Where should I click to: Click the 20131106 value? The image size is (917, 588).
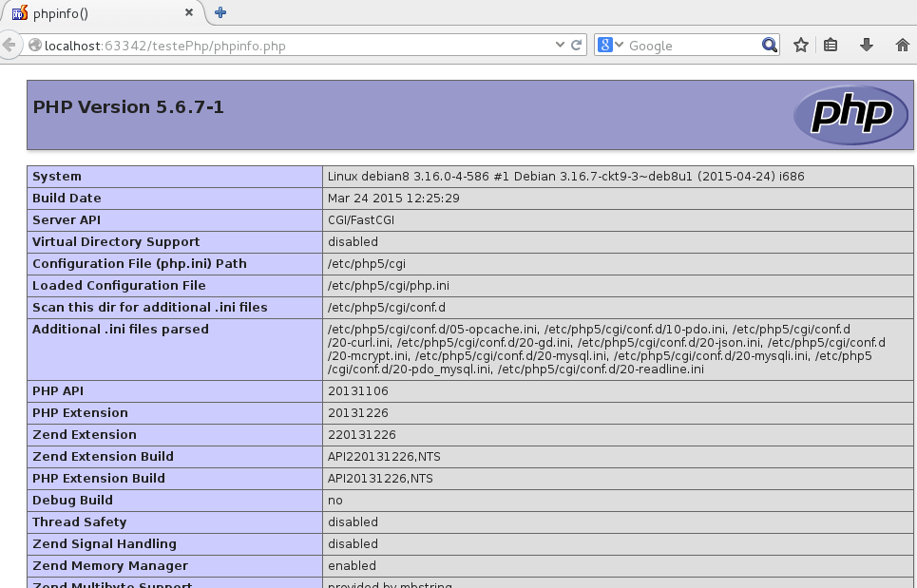358,391
